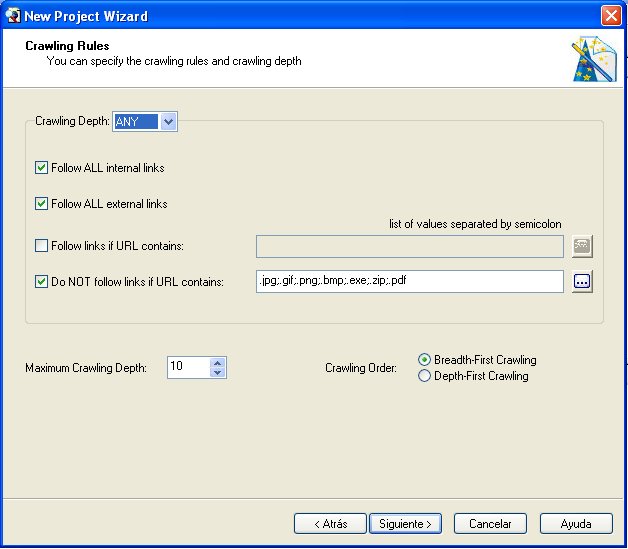The height and width of the screenshot is (549, 628).
Task: Uncheck Follow ALL external links
Action: pos(41,203)
